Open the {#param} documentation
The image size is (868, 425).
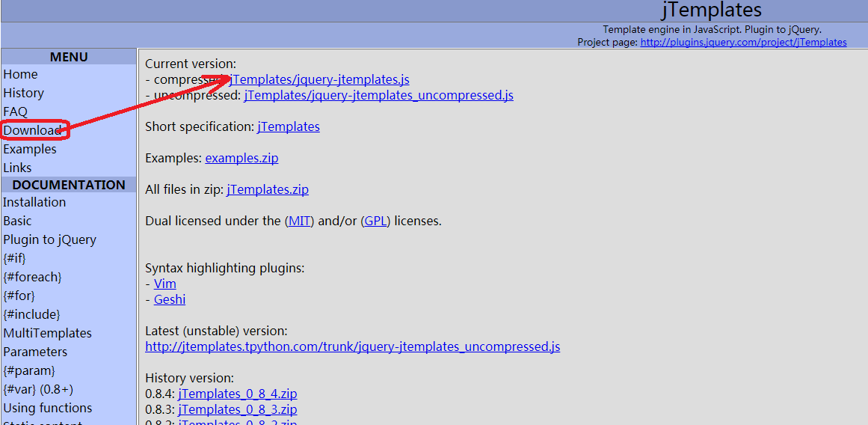[29, 370]
